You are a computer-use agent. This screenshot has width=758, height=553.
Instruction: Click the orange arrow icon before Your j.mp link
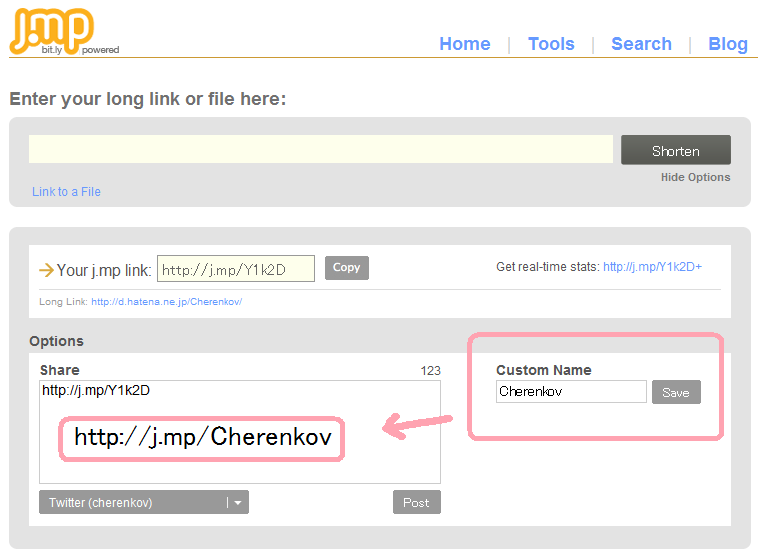pos(46,270)
